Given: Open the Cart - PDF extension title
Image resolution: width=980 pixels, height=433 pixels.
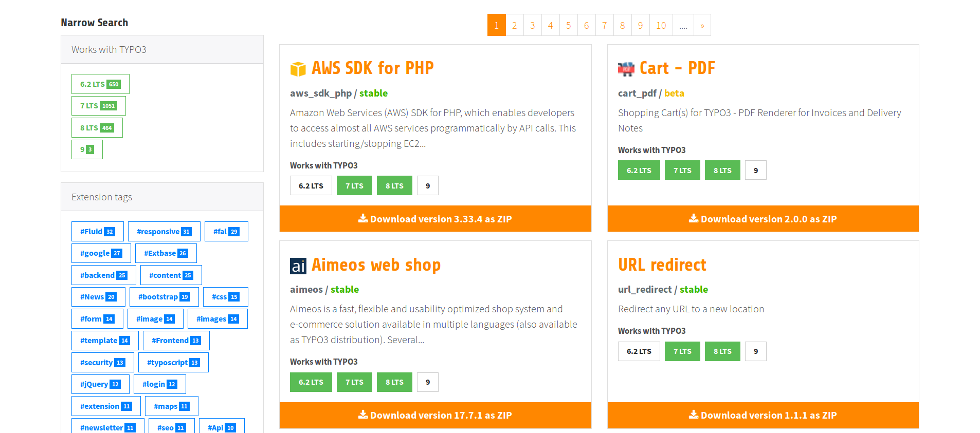Looking at the screenshot, I should [x=677, y=68].
